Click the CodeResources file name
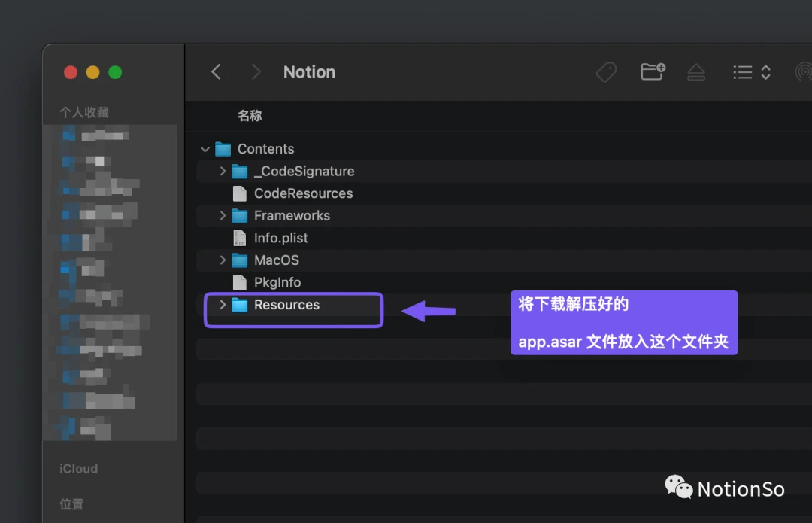Screen dimensions: 812x523 click(304, 193)
